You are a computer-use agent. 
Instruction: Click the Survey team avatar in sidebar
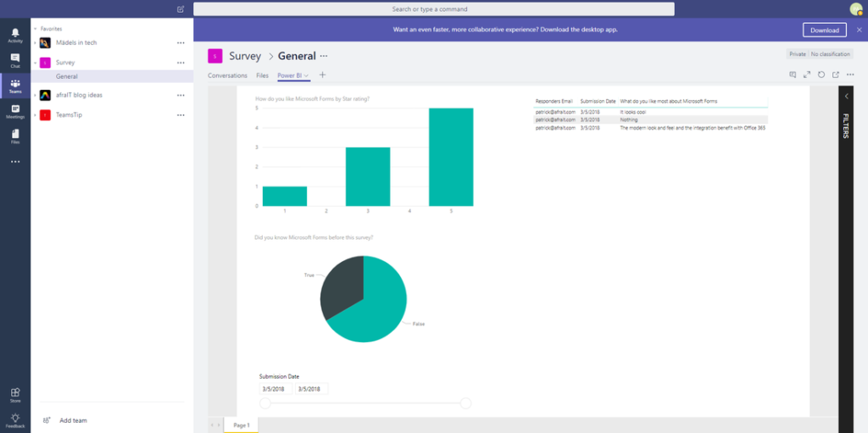coord(46,63)
